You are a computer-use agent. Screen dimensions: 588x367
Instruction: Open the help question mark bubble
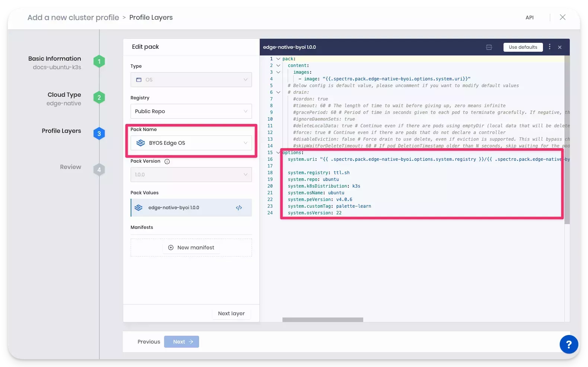(x=569, y=344)
